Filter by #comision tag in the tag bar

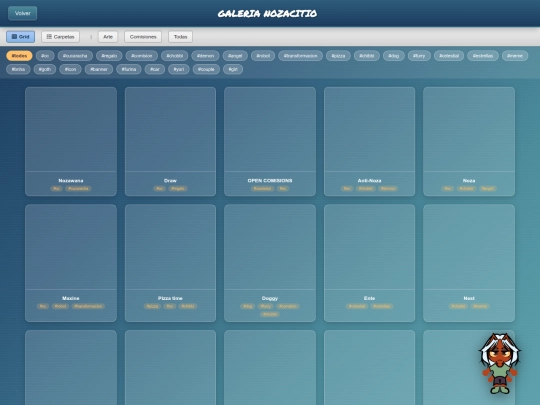(142, 55)
